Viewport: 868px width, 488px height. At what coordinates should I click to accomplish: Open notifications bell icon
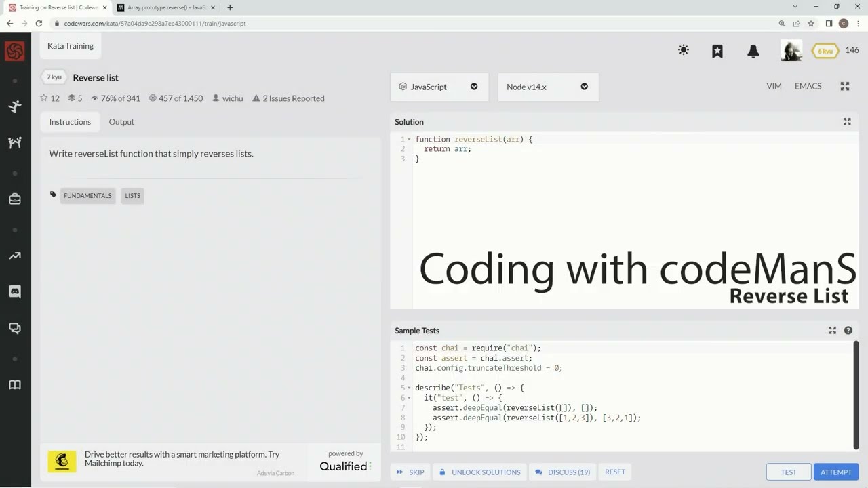tap(753, 51)
